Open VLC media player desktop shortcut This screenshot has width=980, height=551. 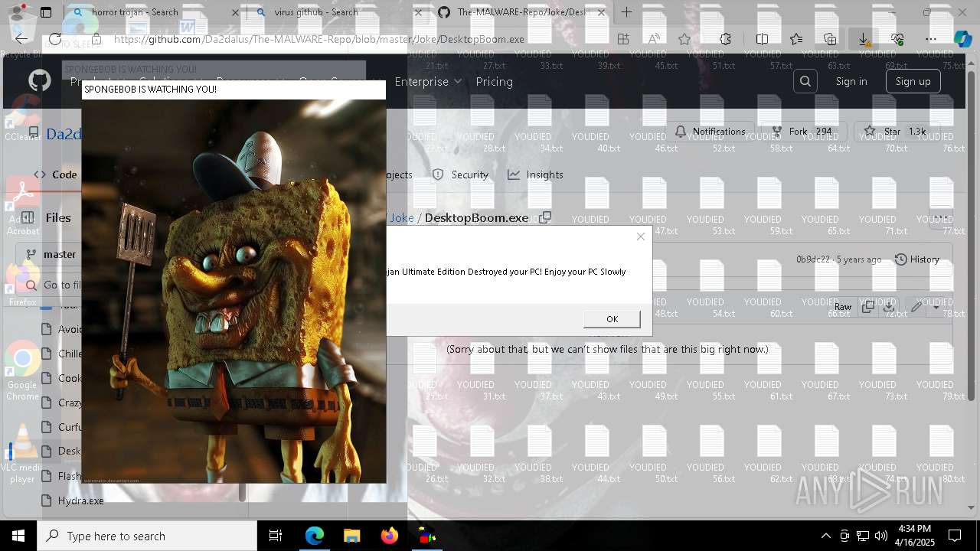tap(22, 455)
